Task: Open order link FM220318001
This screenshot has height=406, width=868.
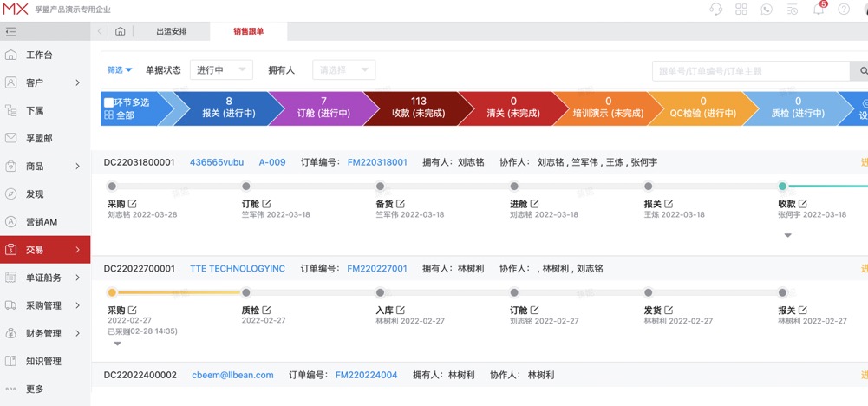Action: click(377, 162)
